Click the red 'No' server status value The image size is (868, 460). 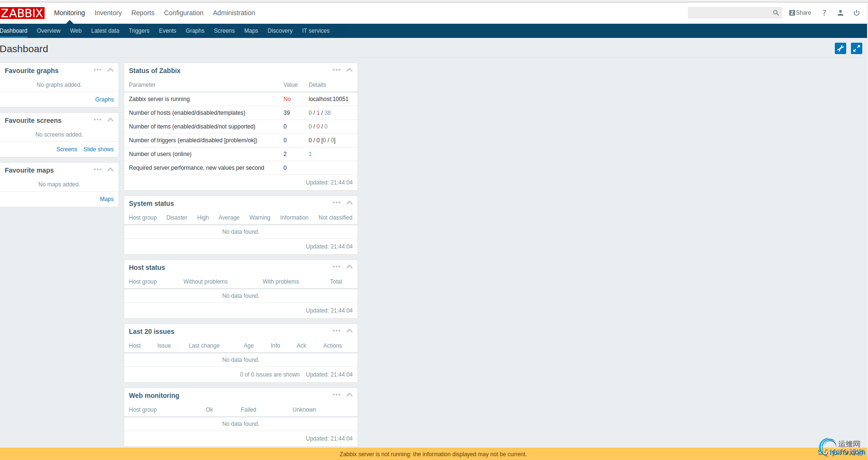pos(287,99)
